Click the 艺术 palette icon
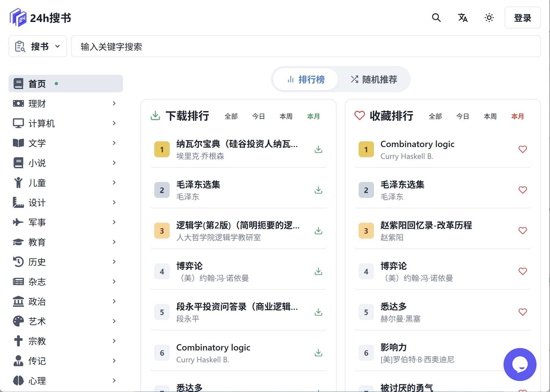This screenshot has height=392, width=550. click(x=18, y=321)
